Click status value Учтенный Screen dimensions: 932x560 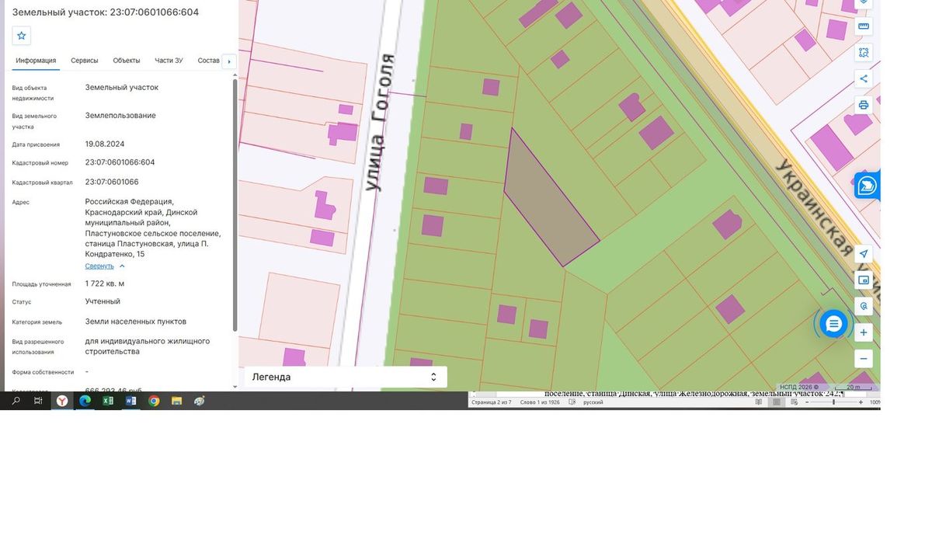103,301
